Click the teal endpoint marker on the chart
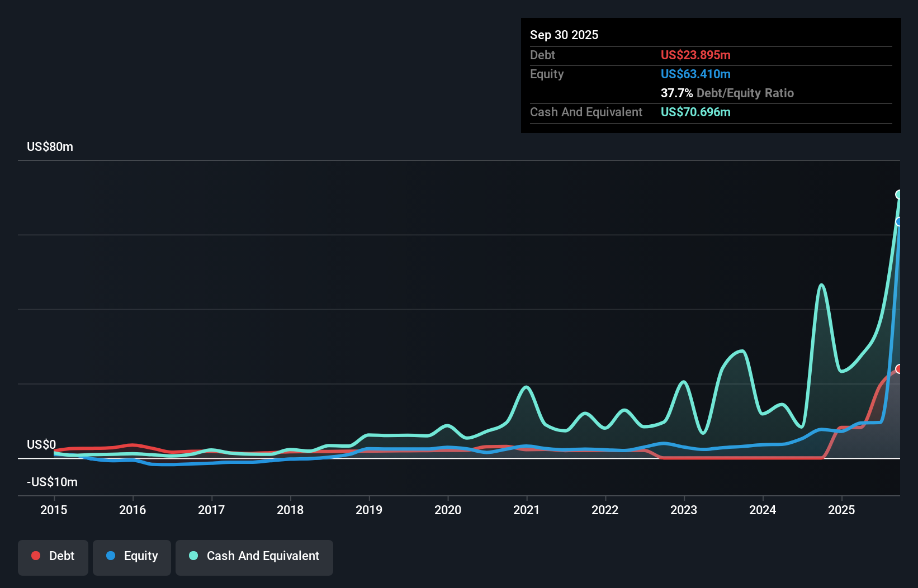This screenshot has height=588, width=918. pyautogui.click(x=898, y=194)
